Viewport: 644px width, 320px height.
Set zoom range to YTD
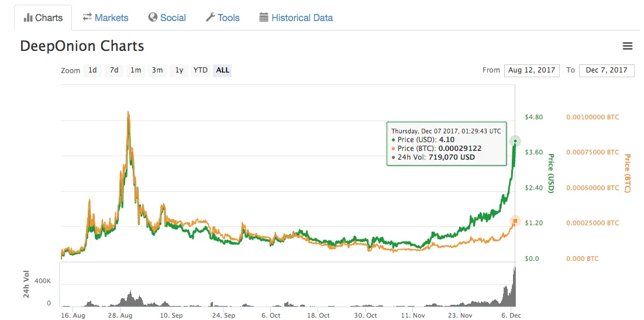click(x=201, y=70)
